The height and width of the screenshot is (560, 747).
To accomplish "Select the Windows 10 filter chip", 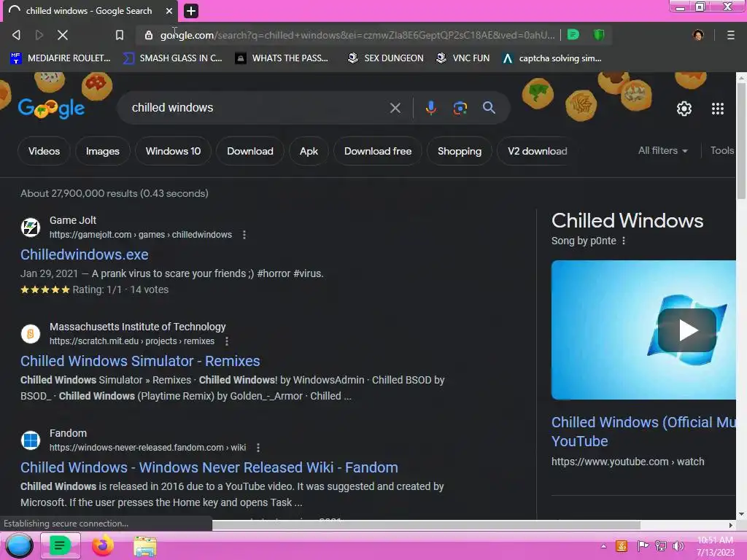I will pos(173,151).
